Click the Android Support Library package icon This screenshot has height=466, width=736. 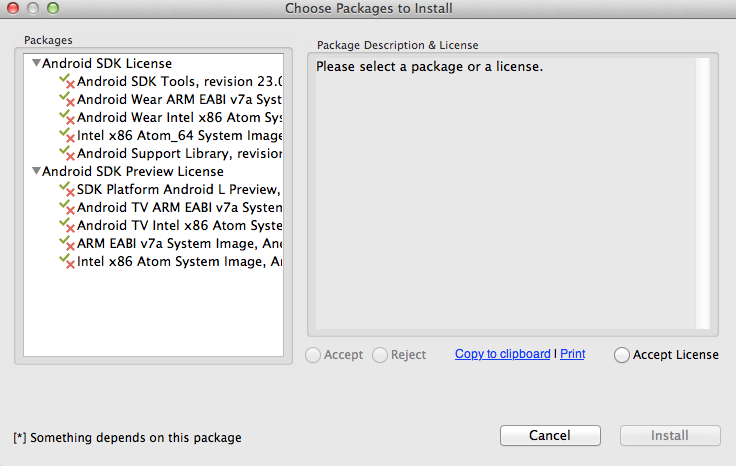[x=68, y=154]
